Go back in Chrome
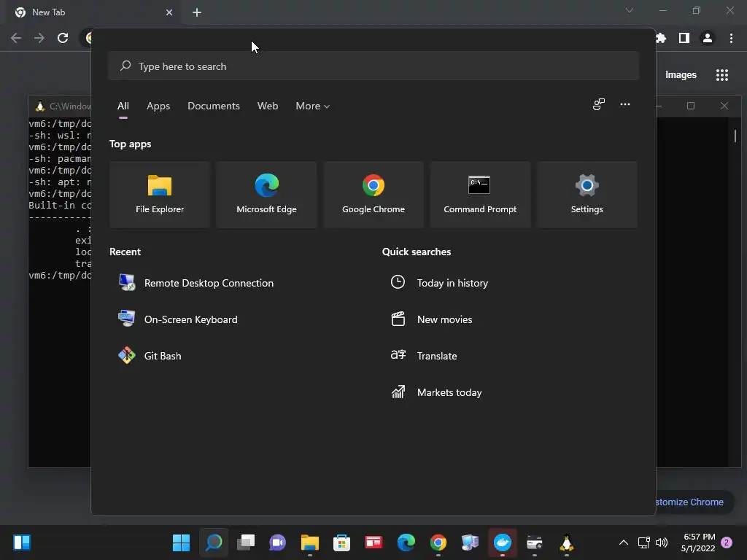 click(x=16, y=38)
